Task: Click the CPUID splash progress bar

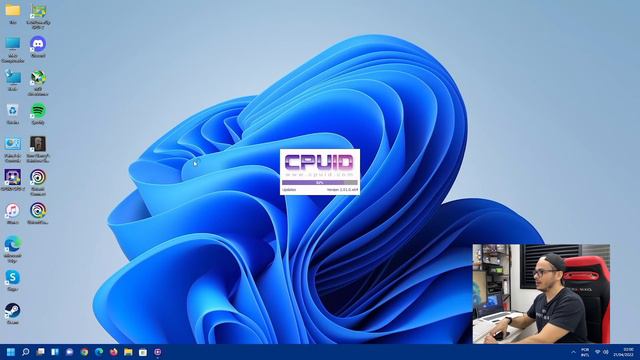Action: [320, 182]
